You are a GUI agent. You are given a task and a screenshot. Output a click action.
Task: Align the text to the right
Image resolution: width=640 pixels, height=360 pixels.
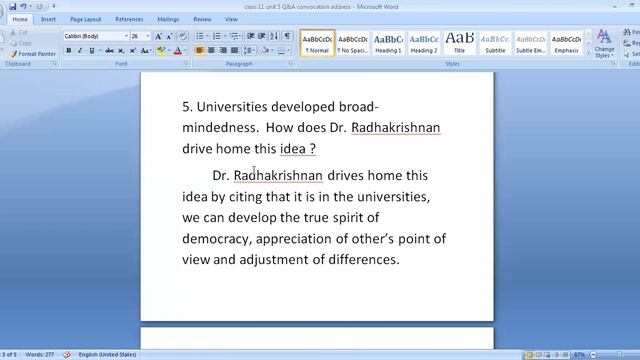[x=223, y=51]
